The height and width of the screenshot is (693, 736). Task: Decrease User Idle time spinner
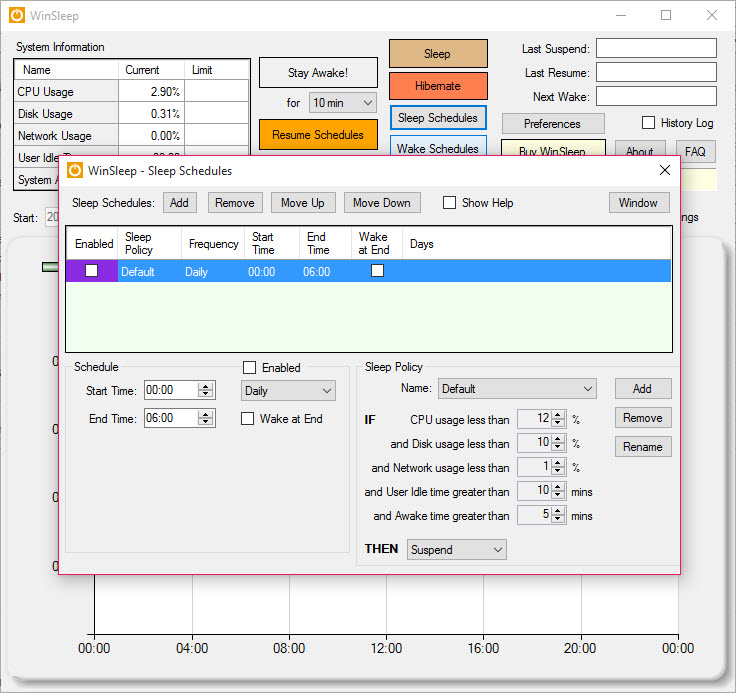click(x=558, y=495)
